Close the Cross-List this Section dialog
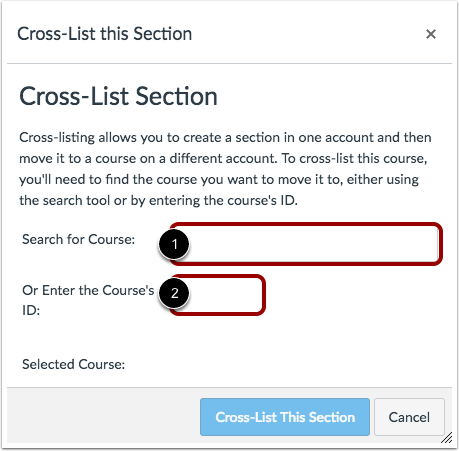459x451 pixels. point(431,34)
